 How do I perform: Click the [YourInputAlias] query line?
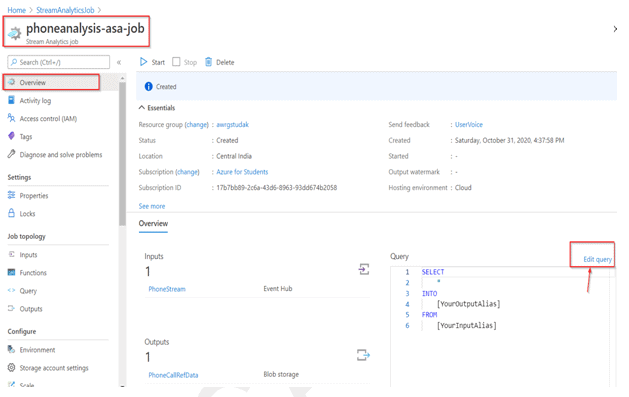pyautogui.click(x=467, y=325)
